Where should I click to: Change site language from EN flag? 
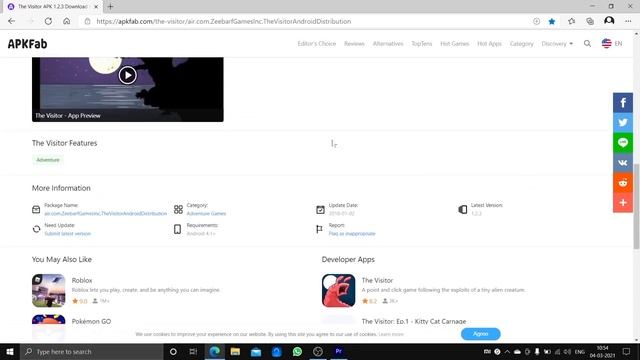[x=612, y=44]
